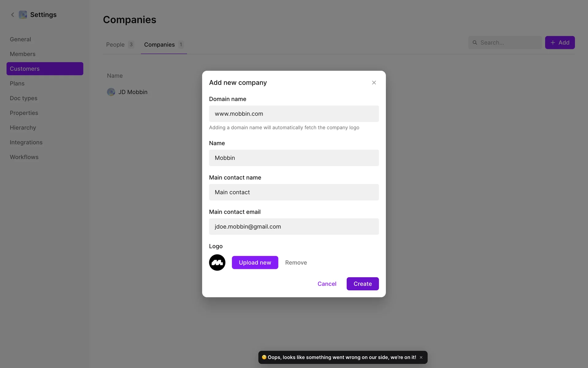Dismiss the error toast notification
This screenshot has height=368, width=588.
pos(421,357)
